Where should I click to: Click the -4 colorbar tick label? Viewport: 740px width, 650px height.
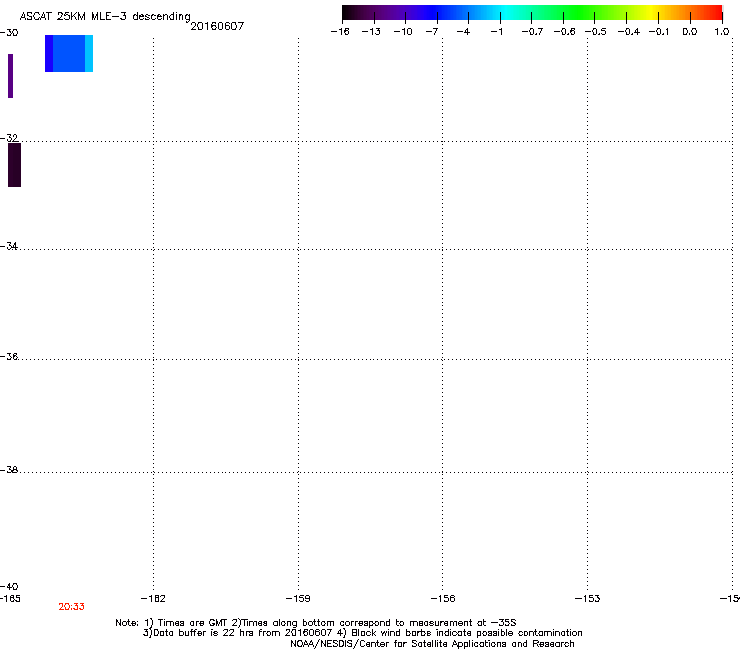(x=463, y=32)
